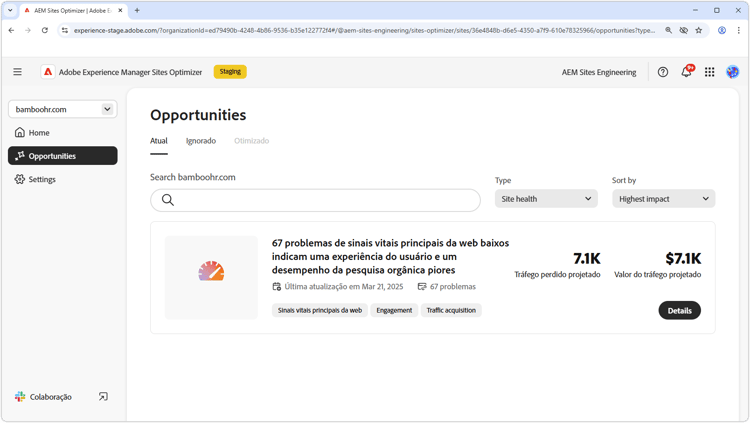750x423 pixels.
Task: Click the Sinais vitais principais da web tag
Action: point(320,310)
